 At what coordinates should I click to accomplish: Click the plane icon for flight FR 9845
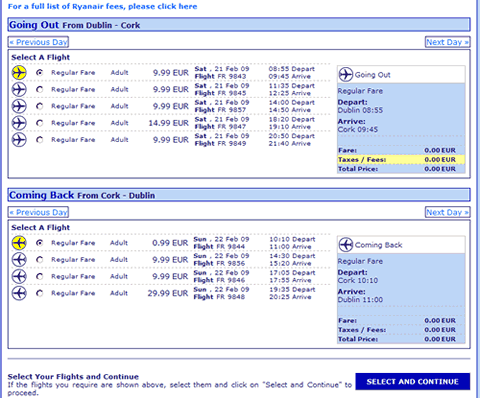tap(19, 89)
